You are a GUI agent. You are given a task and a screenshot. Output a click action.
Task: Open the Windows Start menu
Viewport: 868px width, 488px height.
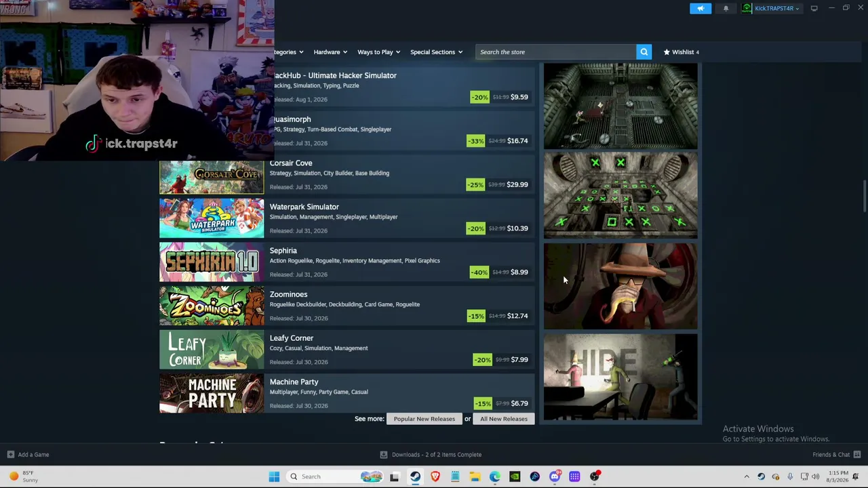[x=274, y=476]
